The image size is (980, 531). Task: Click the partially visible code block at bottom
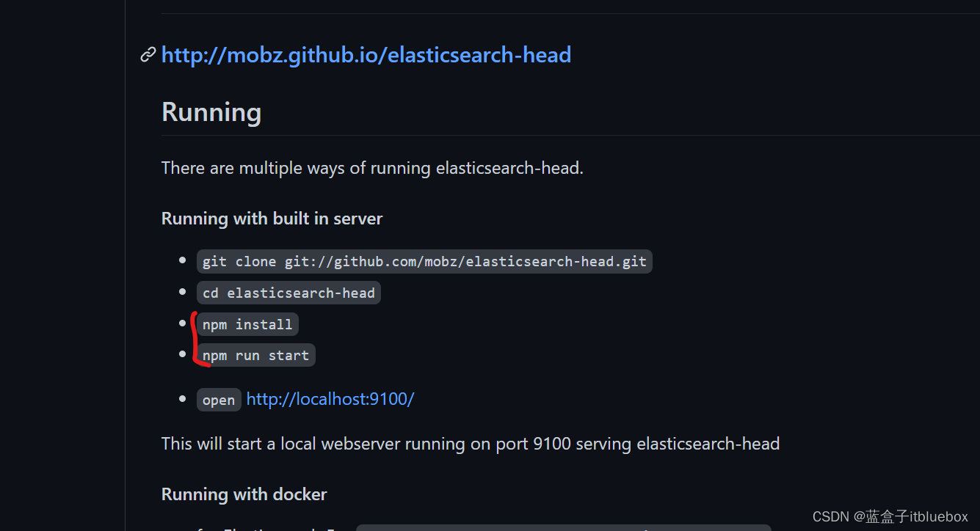tap(563, 527)
